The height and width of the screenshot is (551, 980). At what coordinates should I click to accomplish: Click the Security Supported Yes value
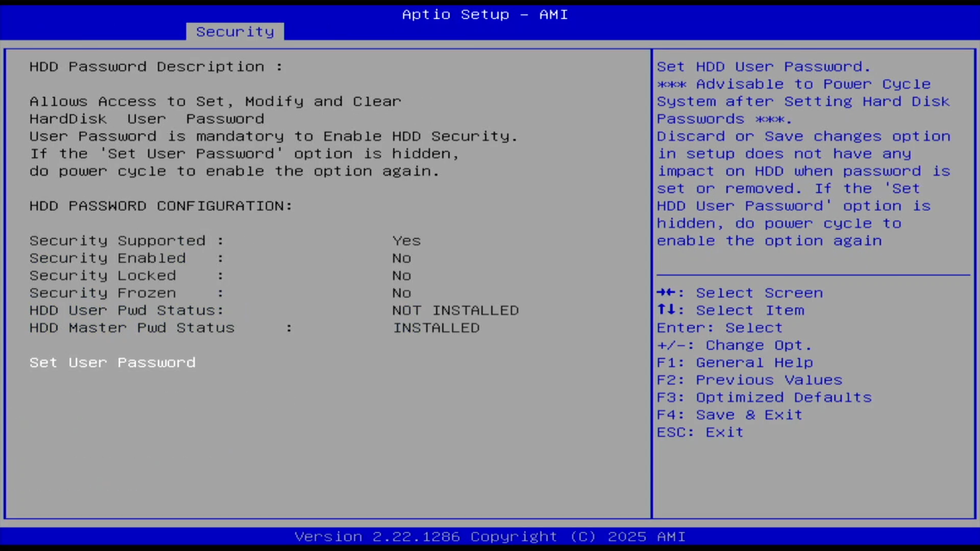pos(406,241)
